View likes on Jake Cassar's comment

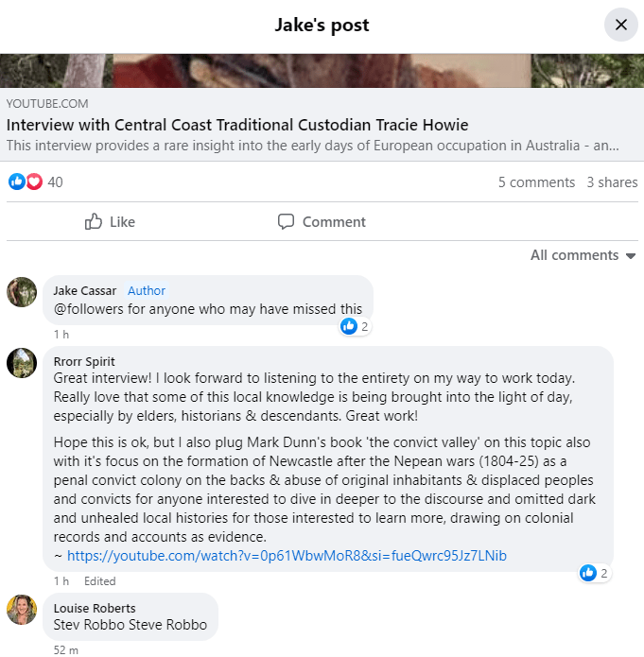click(x=355, y=326)
